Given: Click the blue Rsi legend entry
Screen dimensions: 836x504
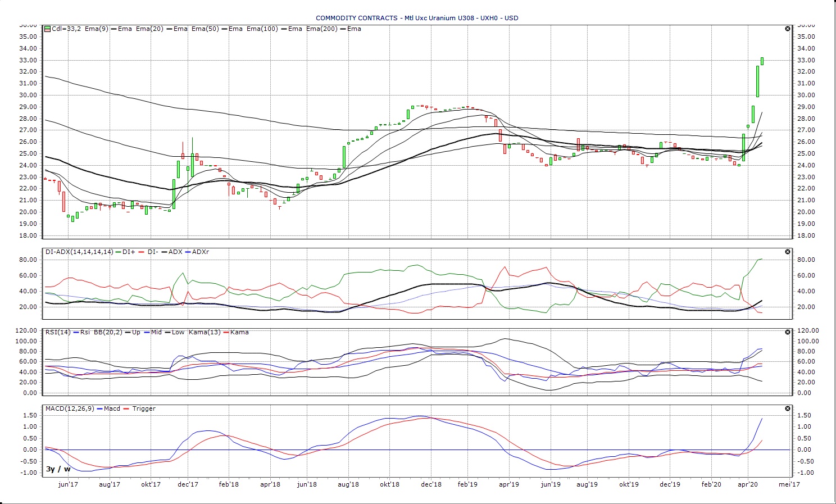Looking at the screenshot, I should (x=81, y=332).
